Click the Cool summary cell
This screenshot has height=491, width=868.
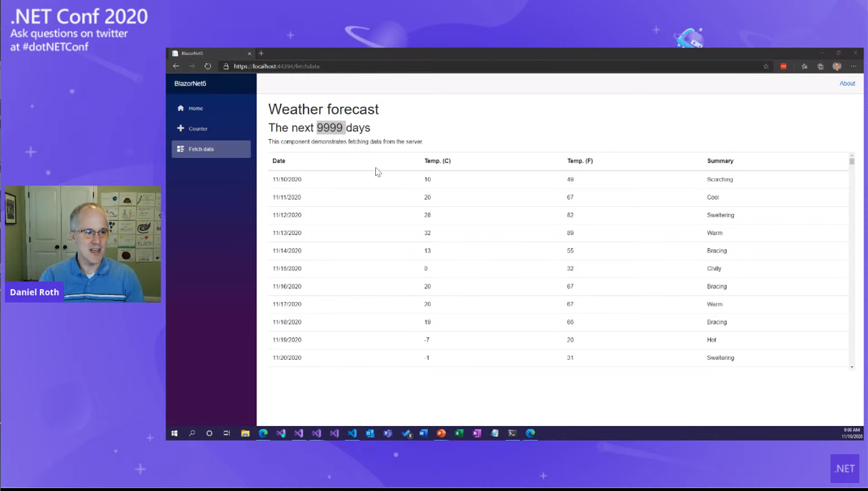click(x=713, y=197)
